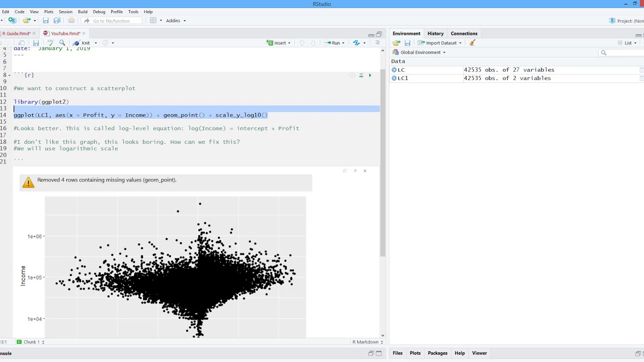Print the current file

(x=71, y=21)
